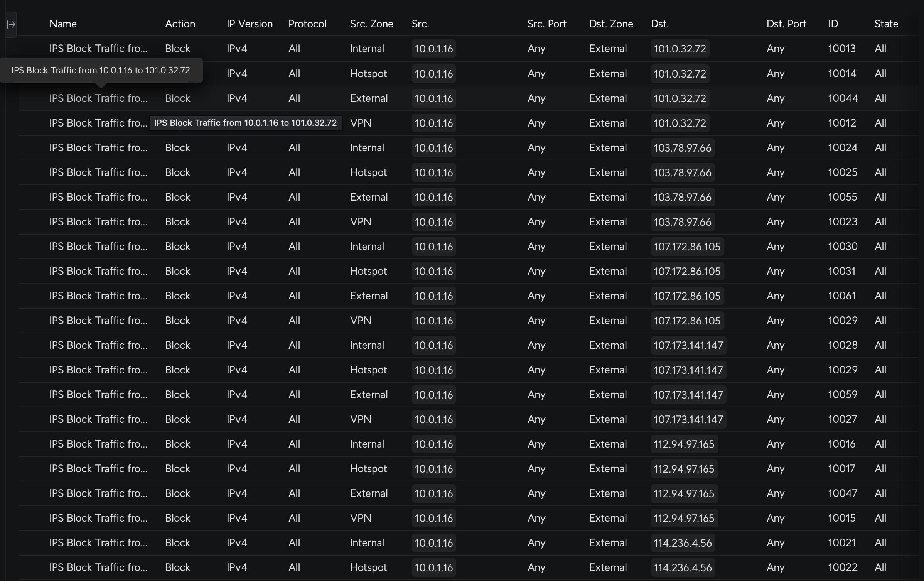
Task: Click destination 107.173.141.147 in rule 10059
Action: pos(688,395)
